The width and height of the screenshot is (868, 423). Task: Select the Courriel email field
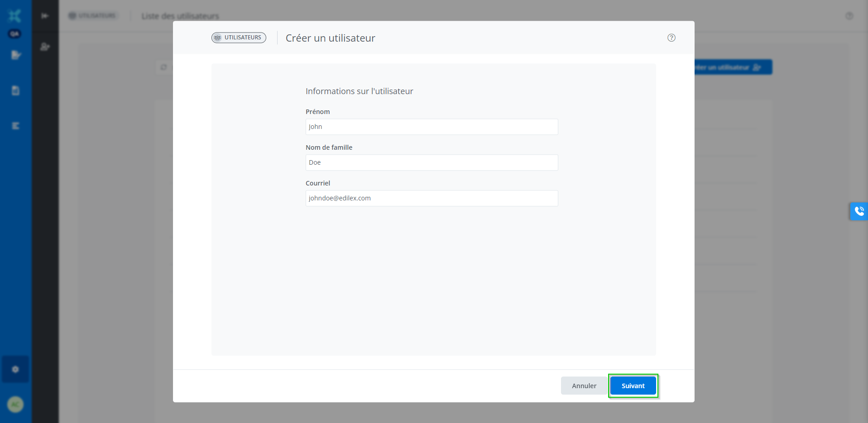[x=431, y=198]
